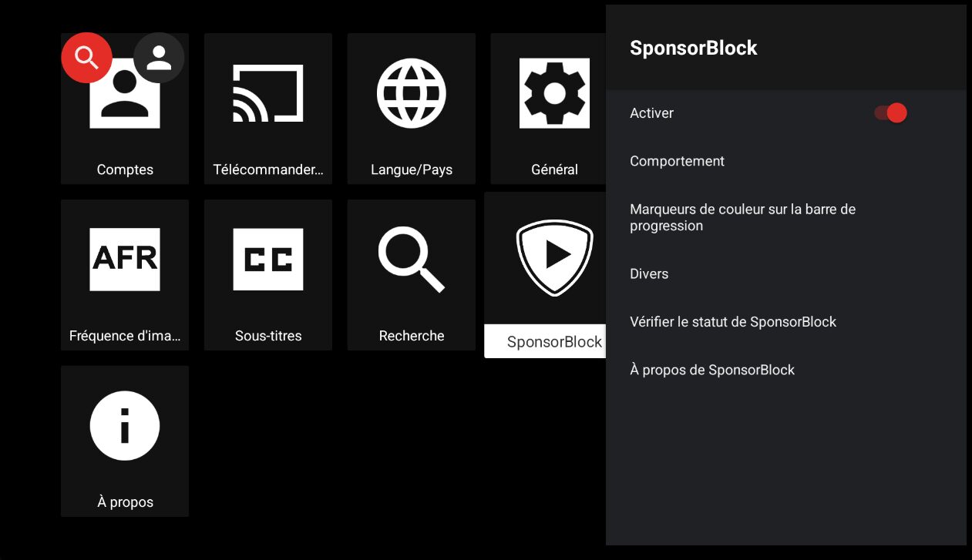Viewport: 972px width, 560px height.
Task: Open the account profile icon button
Action: (159, 58)
